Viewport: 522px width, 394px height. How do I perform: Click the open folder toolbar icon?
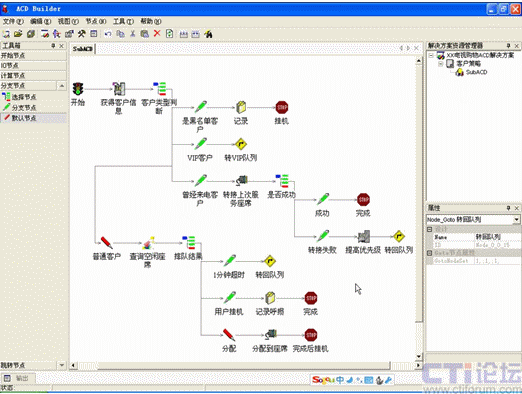tap(18, 34)
